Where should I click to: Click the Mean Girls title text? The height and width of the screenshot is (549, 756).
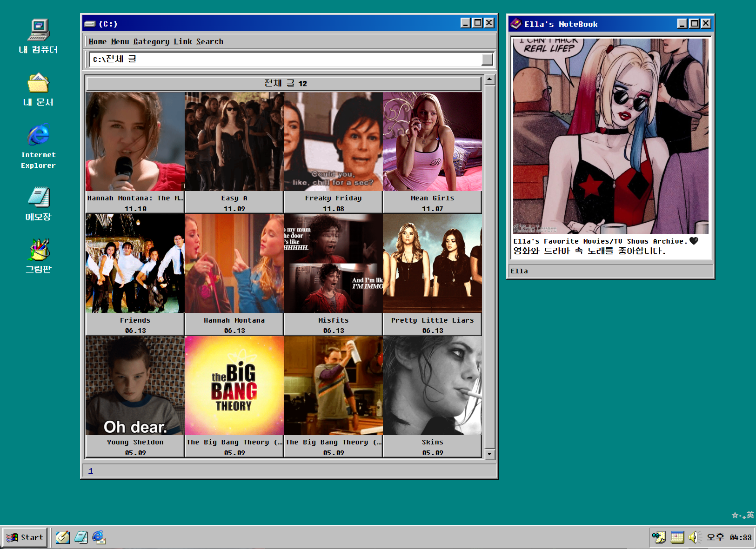(x=432, y=198)
